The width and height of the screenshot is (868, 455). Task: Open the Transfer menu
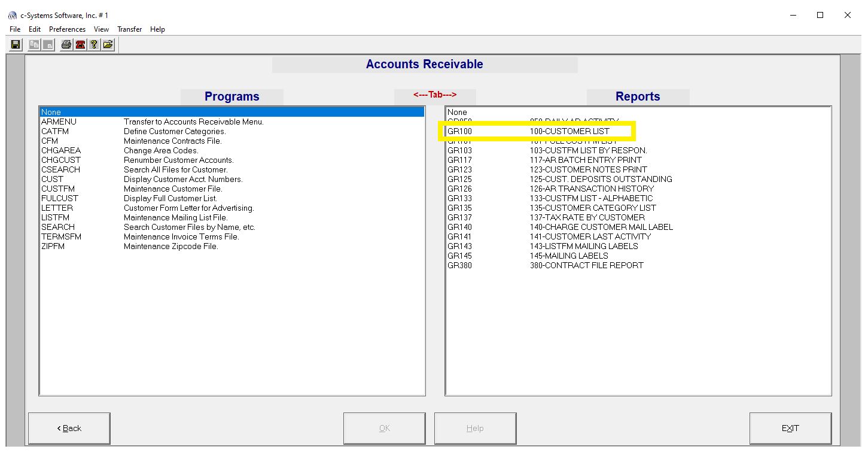tap(129, 29)
